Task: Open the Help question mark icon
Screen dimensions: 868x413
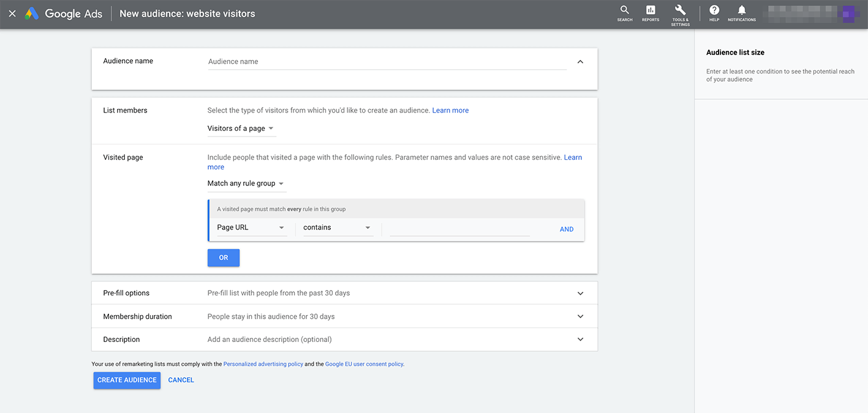Action: pyautogui.click(x=714, y=13)
